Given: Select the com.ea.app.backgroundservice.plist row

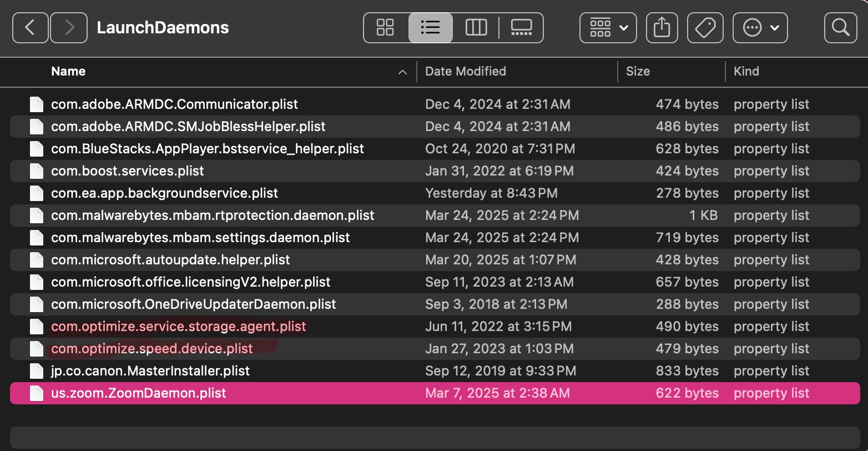Looking at the screenshot, I should [164, 193].
